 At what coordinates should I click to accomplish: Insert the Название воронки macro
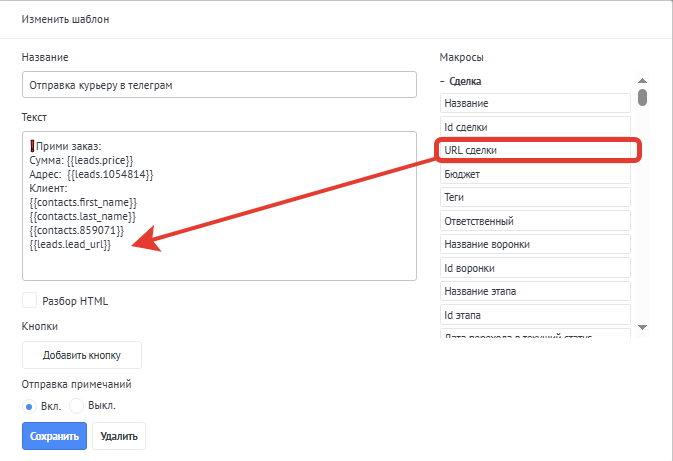click(x=535, y=244)
